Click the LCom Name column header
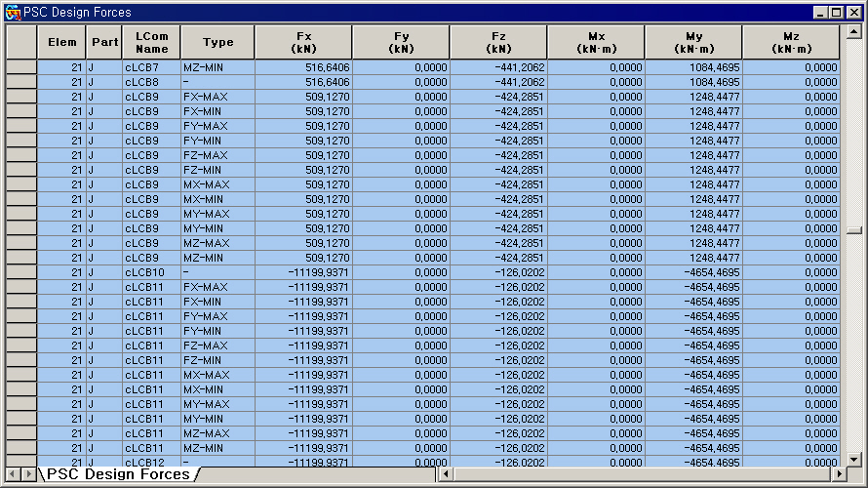 [151, 42]
